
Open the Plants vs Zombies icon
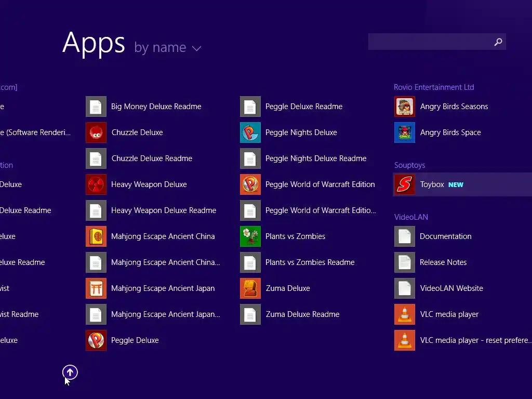(250, 236)
